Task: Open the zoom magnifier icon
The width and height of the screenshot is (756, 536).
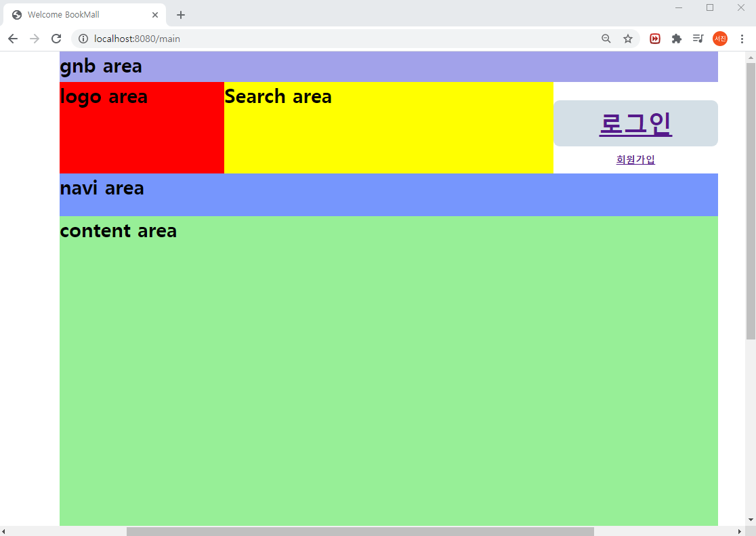Action: pos(606,39)
